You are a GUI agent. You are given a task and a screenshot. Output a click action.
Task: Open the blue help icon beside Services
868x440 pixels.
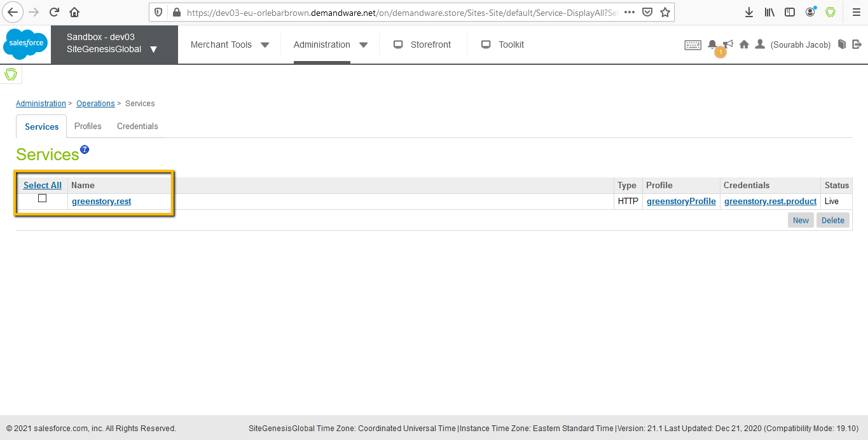point(85,149)
